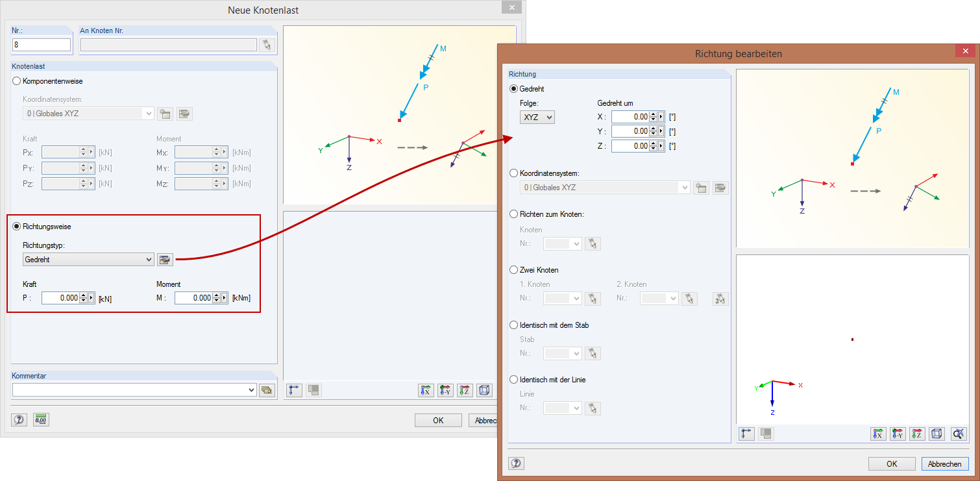Click flyout arrow next to Moment M field
The image size is (980, 481).
(225, 298)
